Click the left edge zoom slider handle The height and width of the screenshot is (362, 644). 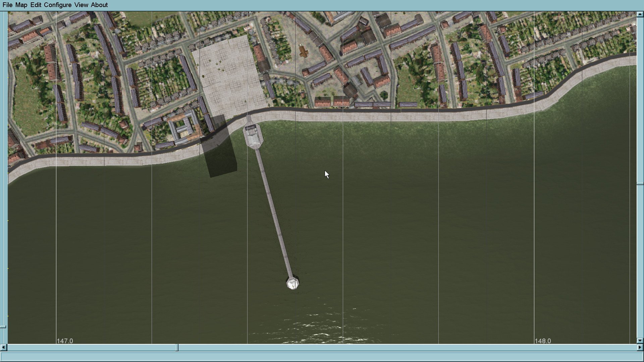coord(3,326)
